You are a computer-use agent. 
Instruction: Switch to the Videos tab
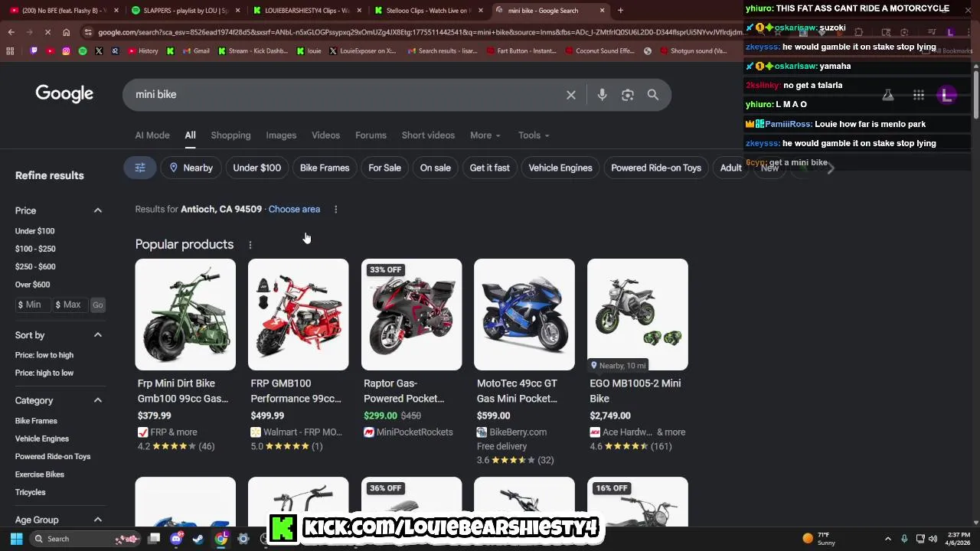pos(325,135)
